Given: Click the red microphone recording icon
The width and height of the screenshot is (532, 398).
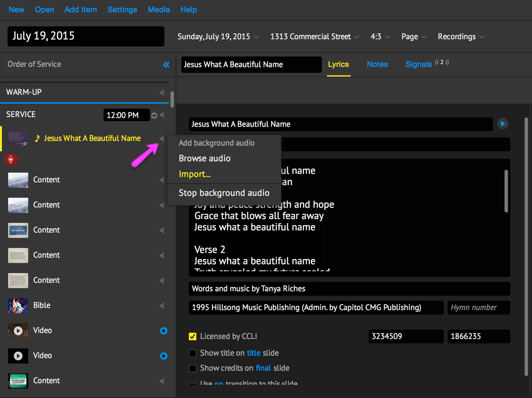Looking at the screenshot, I should point(11,159).
